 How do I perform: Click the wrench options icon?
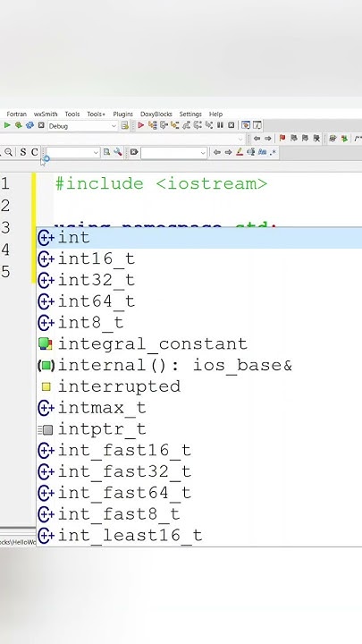point(118,152)
